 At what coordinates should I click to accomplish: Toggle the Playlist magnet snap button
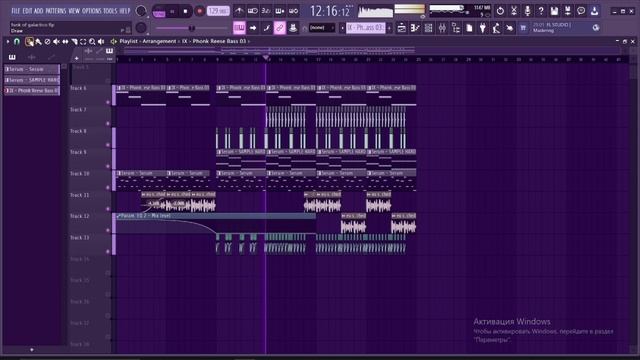click(17, 41)
